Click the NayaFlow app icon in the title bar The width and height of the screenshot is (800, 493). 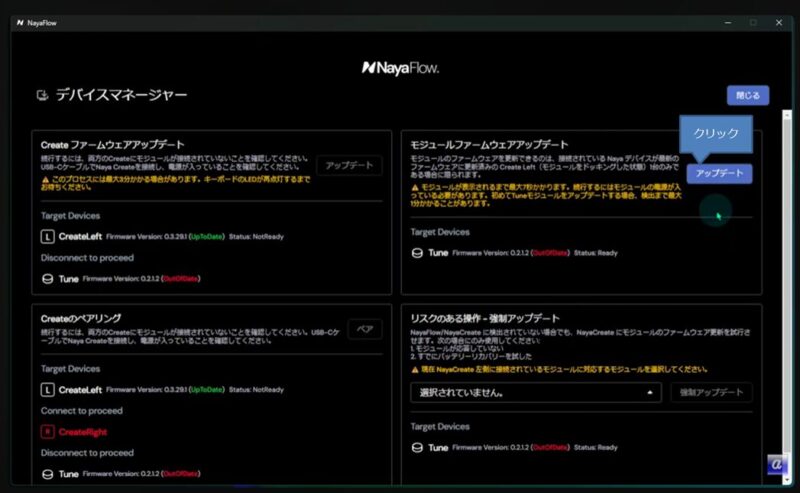pos(21,22)
